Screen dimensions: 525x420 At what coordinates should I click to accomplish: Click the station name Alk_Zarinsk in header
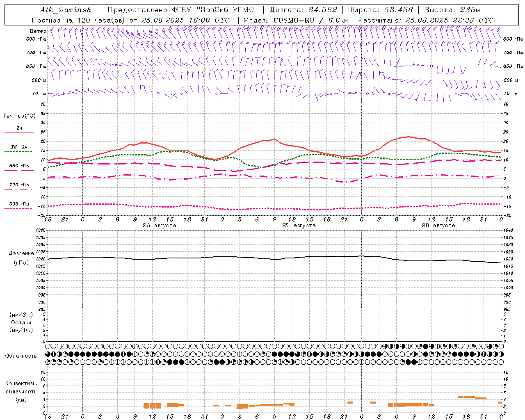click(66, 10)
